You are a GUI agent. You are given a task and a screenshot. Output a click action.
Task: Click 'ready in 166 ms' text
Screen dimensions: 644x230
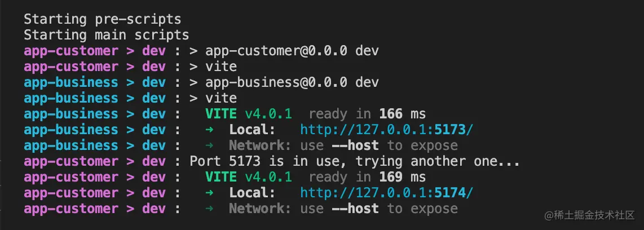pos(367,114)
